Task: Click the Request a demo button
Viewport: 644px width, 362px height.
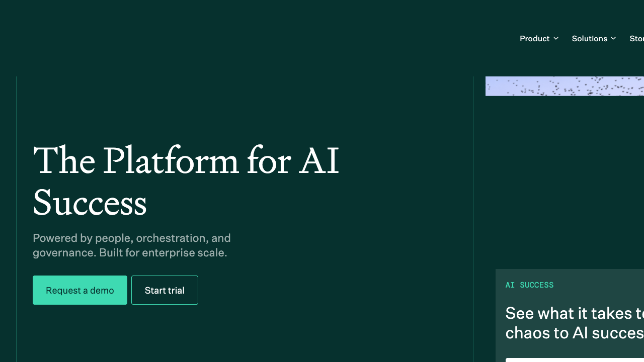Action: (x=80, y=290)
